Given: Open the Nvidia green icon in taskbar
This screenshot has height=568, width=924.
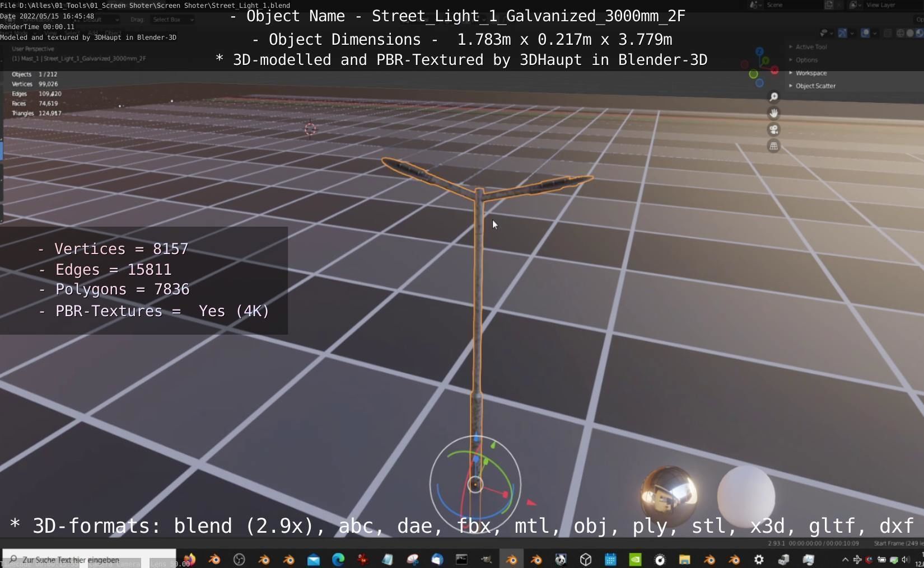Looking at the screenshot, I should point(635,559).
